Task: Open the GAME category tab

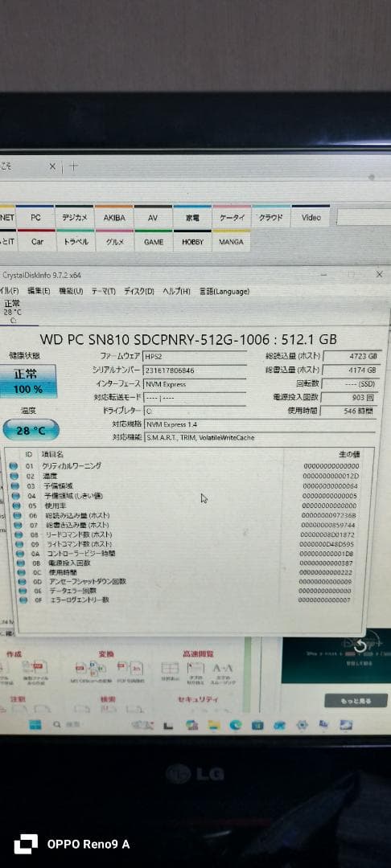Action: point(154,241)
